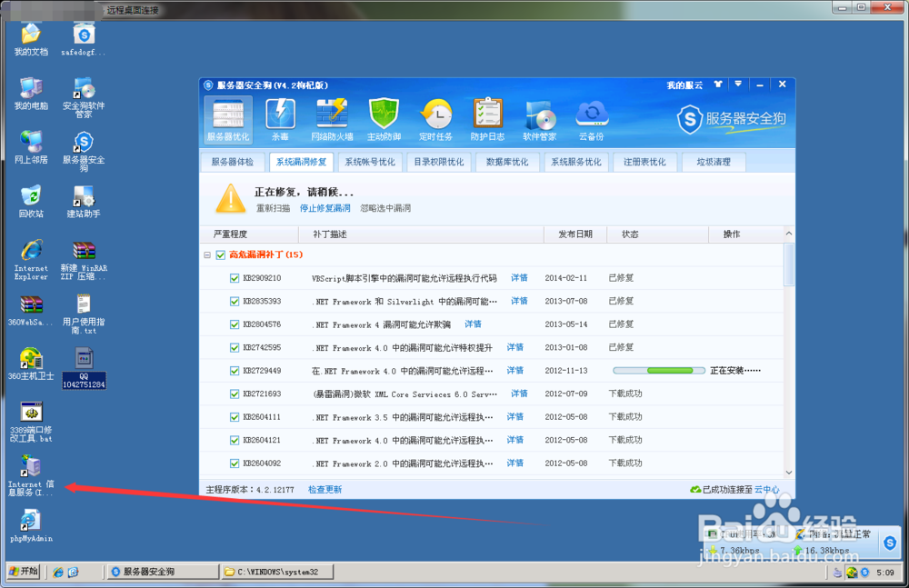The width and height of the screenshot is (909, 588).
Task: Open 云中心 link in status bar
Action: (x=767, y=490)
